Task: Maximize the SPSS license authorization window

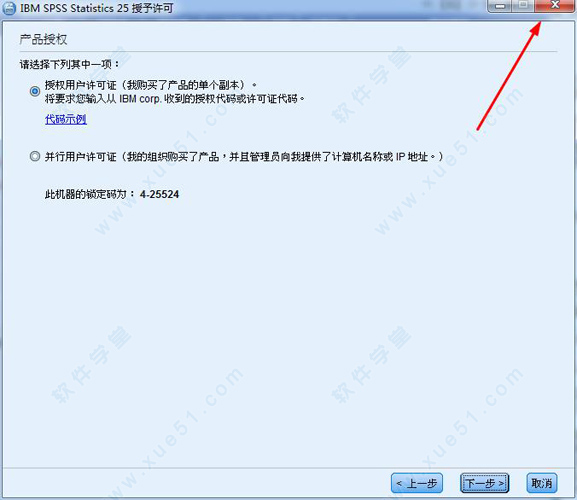Action: [x=523, y=6]
